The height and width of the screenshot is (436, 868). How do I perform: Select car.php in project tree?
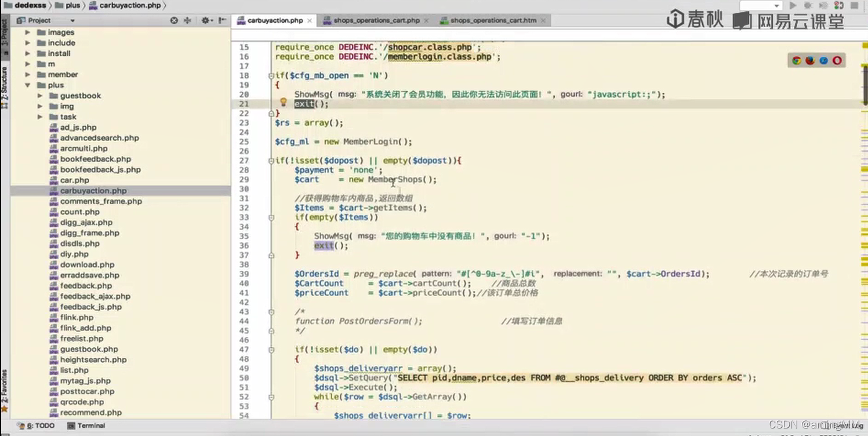[x=74, y=180]
